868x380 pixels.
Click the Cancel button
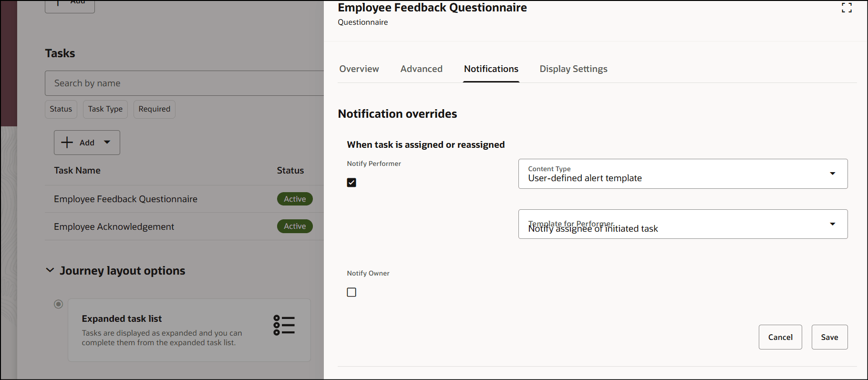(780, 337)
